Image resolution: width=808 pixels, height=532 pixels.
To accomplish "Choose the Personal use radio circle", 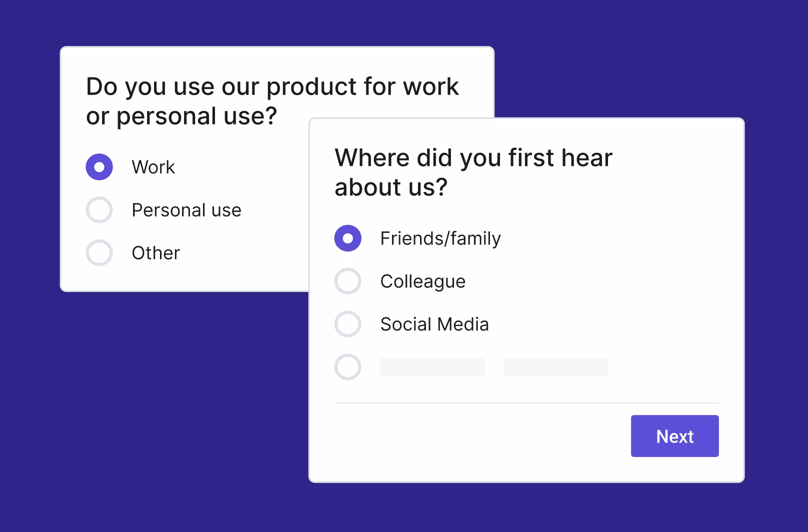I will click(99, 210).
